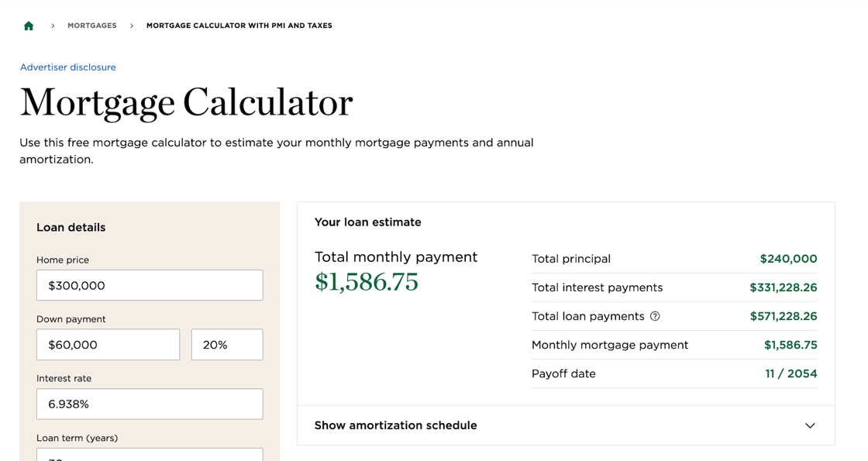The image size is (868, 461).
Task: Open the MORTGAGES breadcrumb link
Action: pos(92,26)
